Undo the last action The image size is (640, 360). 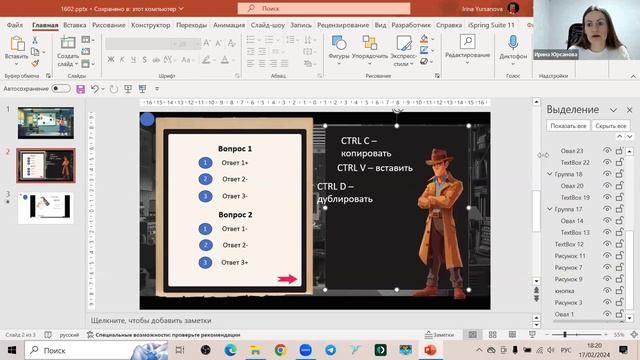(x=95, y=89)
